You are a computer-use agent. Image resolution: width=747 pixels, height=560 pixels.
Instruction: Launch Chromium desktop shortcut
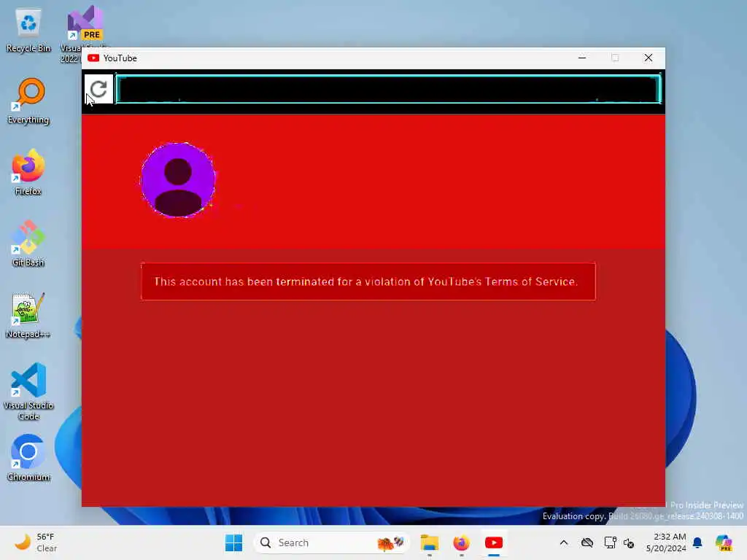click(x=28, y=458)
